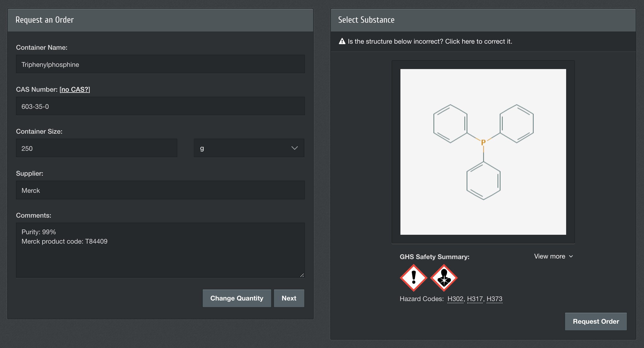The height and width of the screenshot is (348, 644).
Task: Open the container size unit dropdown
Action: 249,148
